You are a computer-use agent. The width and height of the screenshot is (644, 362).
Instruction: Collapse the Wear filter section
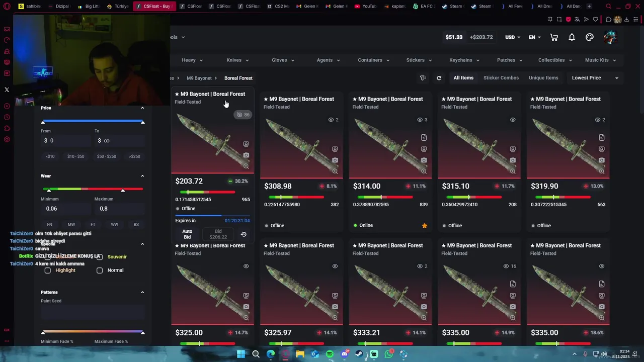coord(142,176)
